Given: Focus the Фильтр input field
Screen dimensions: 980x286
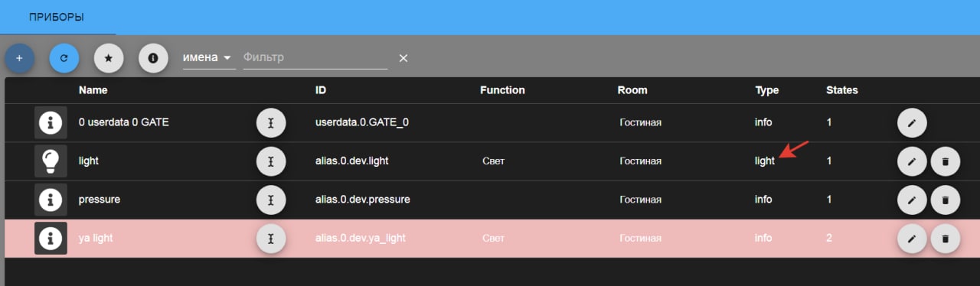Looking at the screenshot, I should tap(315, 57).
